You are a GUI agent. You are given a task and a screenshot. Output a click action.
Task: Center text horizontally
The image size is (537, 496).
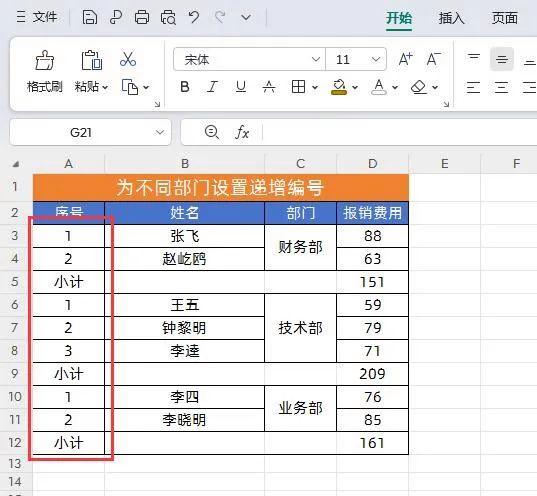pos(501,87)
